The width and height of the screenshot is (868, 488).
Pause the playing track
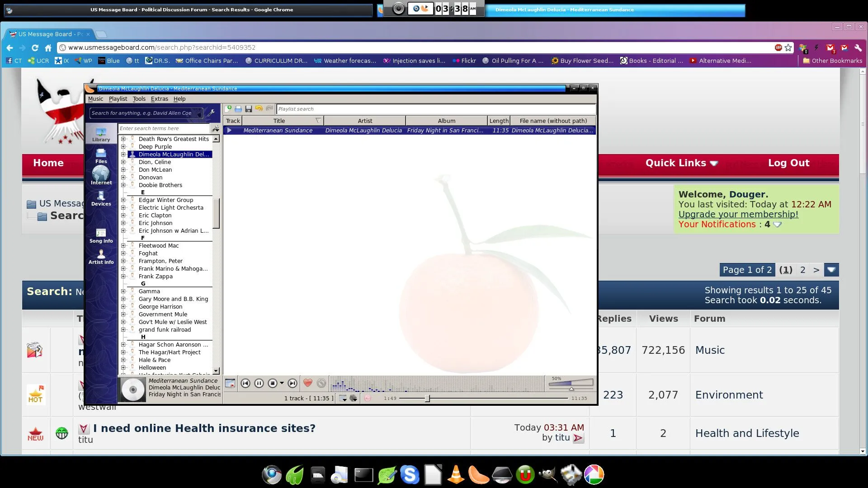click(259, 383)
